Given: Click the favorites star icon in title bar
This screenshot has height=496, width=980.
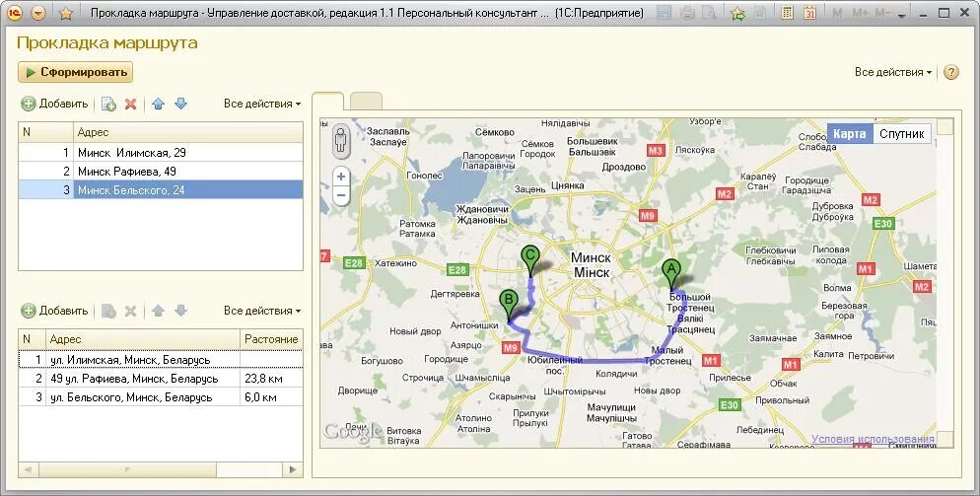Looking at the screenshot, I should pyautogui.click(x=66, y=13).
